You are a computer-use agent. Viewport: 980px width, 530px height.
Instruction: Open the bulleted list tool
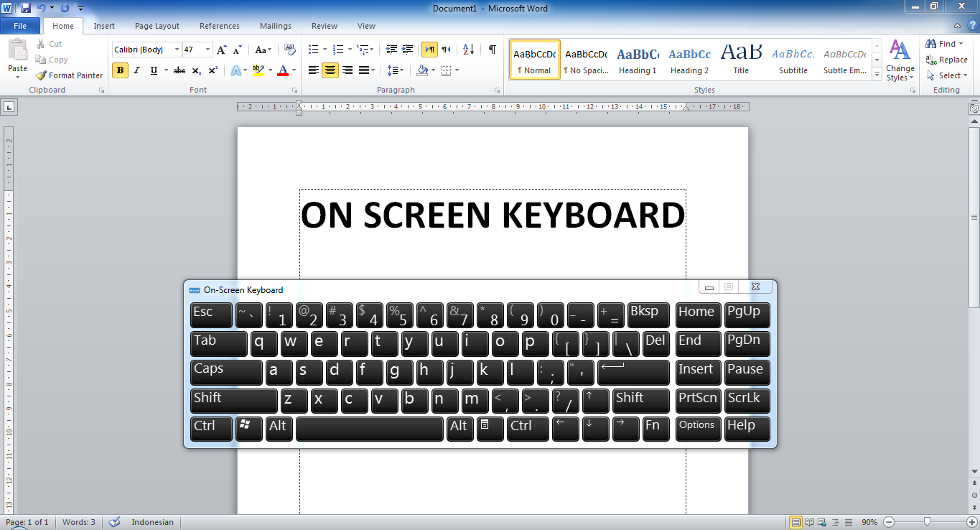coord(312,49)
